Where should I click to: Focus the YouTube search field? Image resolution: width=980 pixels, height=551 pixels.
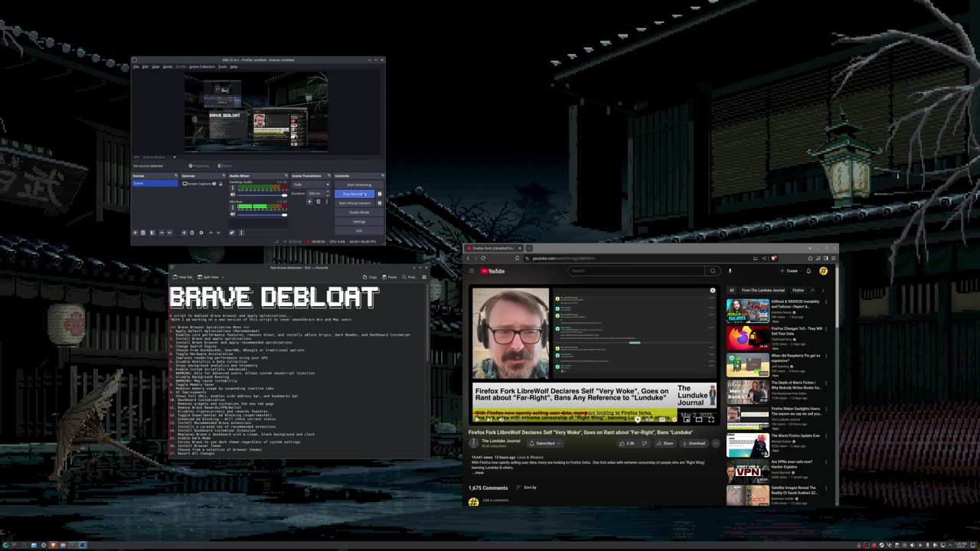[637, 271]
